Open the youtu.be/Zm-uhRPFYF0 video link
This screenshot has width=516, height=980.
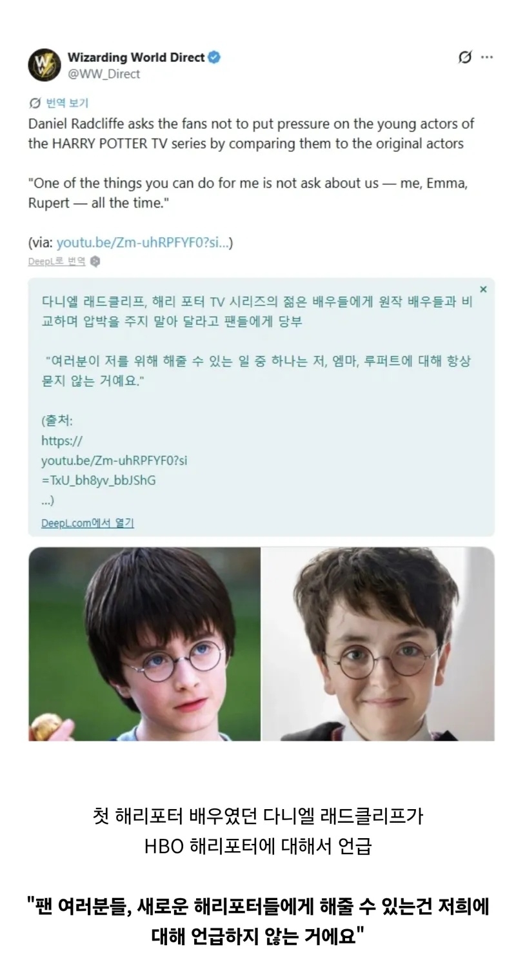(142, 242)
